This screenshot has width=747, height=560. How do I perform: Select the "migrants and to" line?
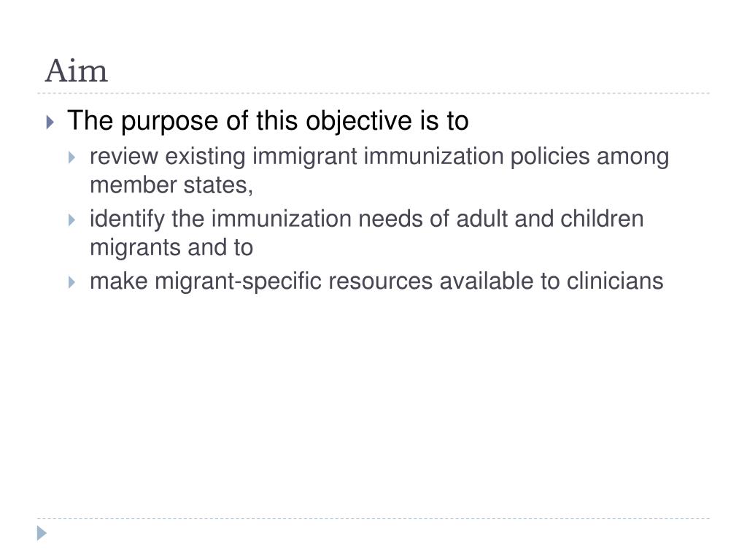[x=171, y=248]
